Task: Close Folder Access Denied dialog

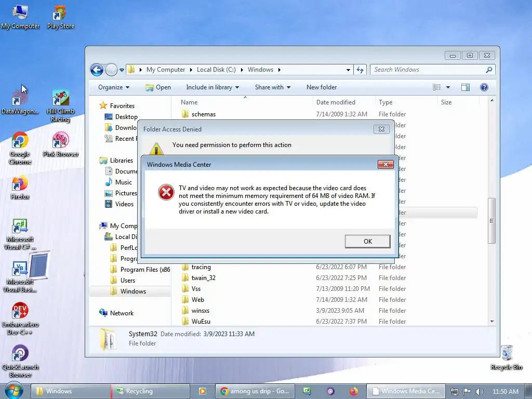Action: click(x=381, y=129)
